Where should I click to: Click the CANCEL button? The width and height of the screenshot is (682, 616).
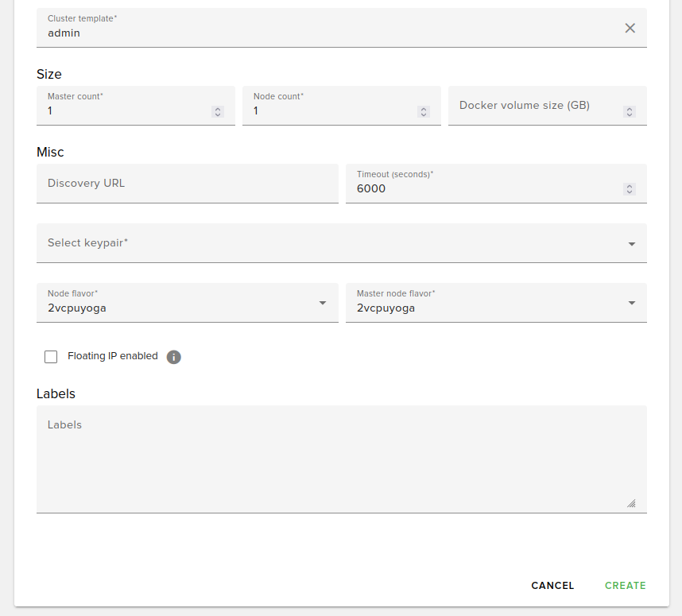click(x=552, y=585)
